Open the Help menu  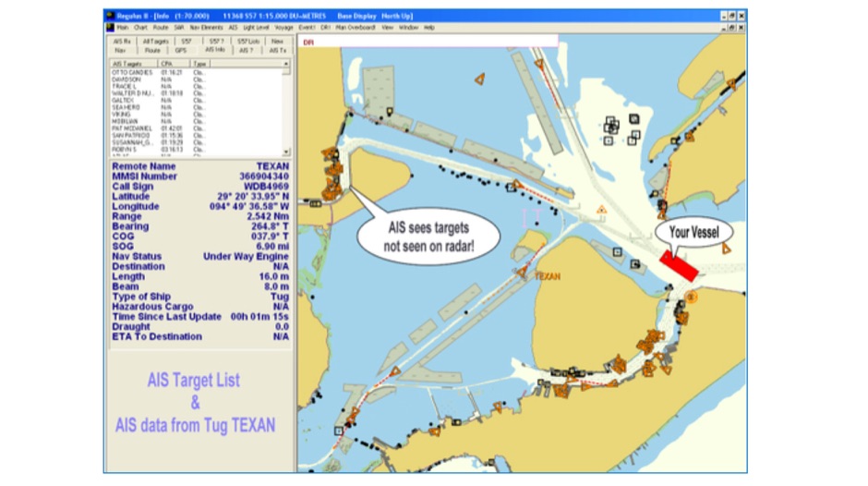coord(429,27)
